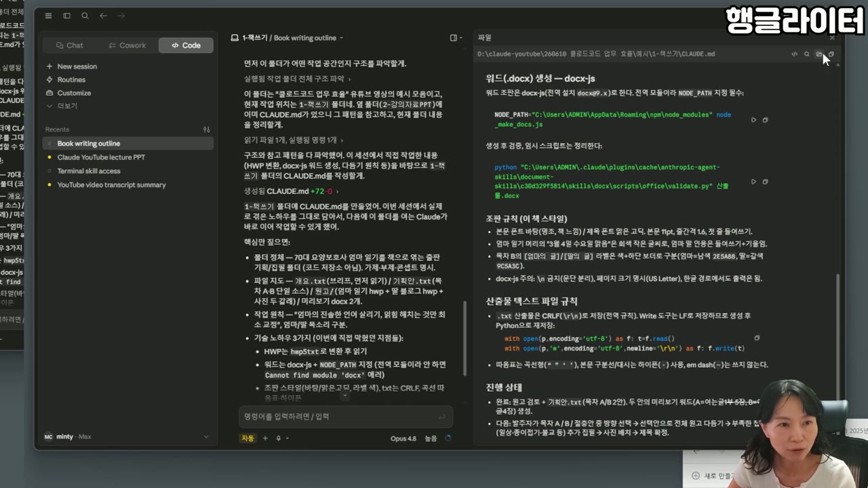
Task: Click the 진행 상태 heading
Action: pyautogui.click(x=505, y=388)
